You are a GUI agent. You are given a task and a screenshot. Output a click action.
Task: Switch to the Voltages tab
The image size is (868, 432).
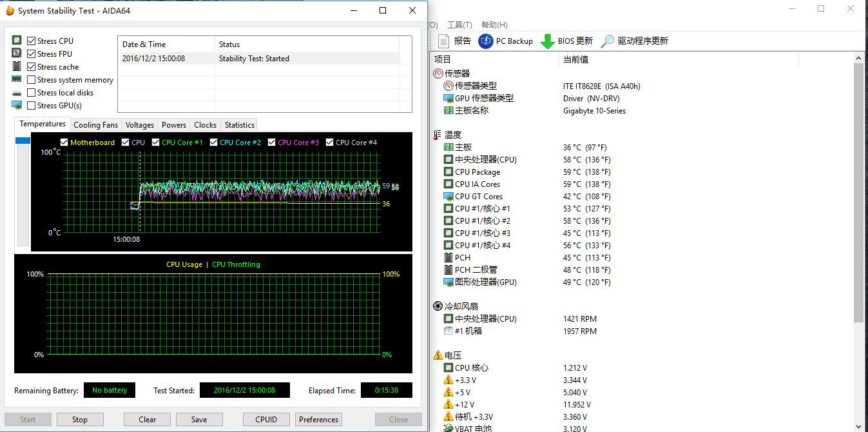[x=140, y=125]
